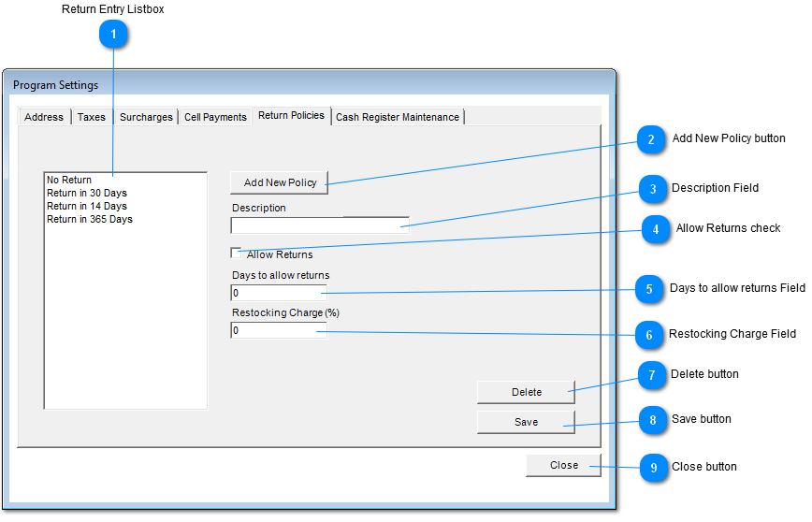Open the Taxes tab

92,117
